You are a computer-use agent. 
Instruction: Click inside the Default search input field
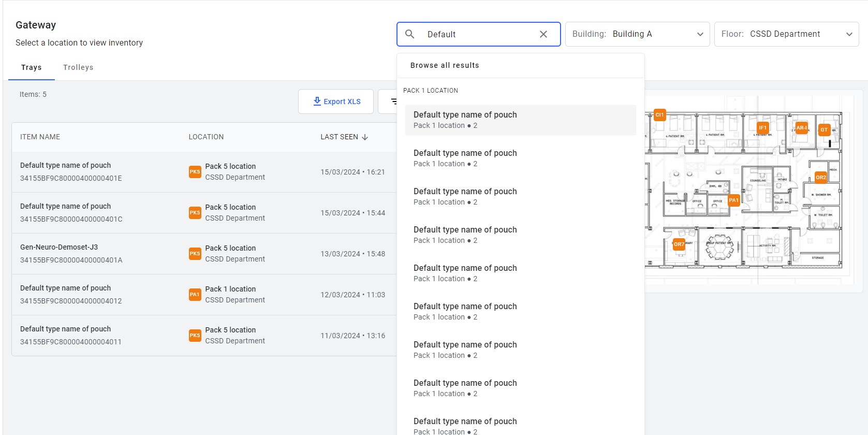pos(478,34)
